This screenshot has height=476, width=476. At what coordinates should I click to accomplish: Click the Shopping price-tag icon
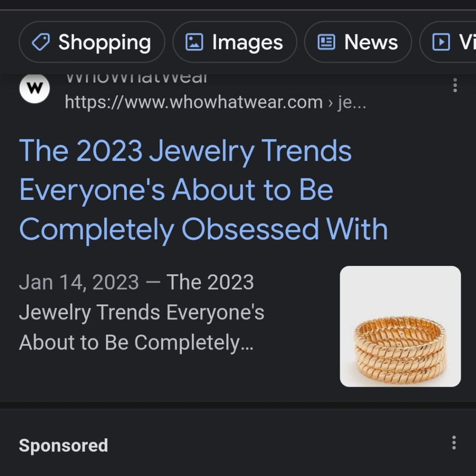coord(41,42)
